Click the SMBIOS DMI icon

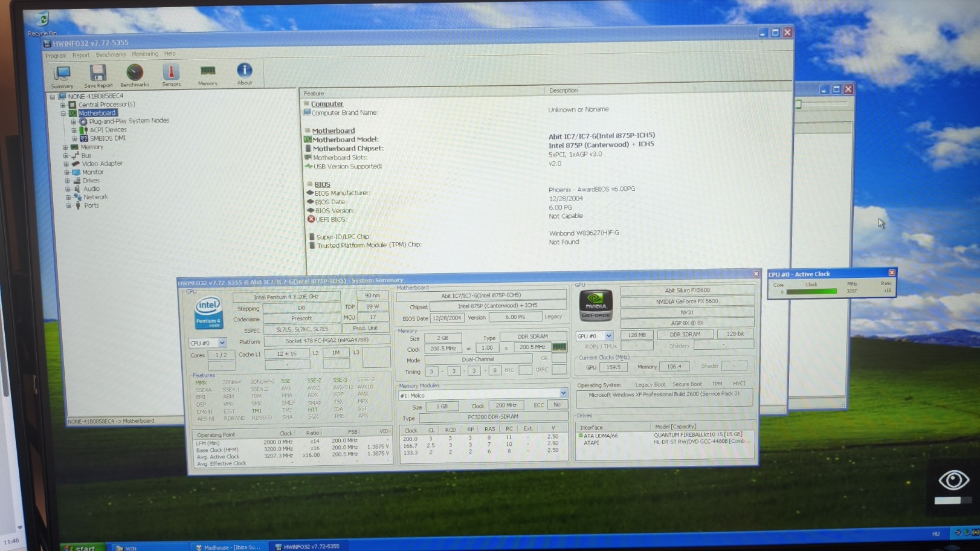coord(84,139)
